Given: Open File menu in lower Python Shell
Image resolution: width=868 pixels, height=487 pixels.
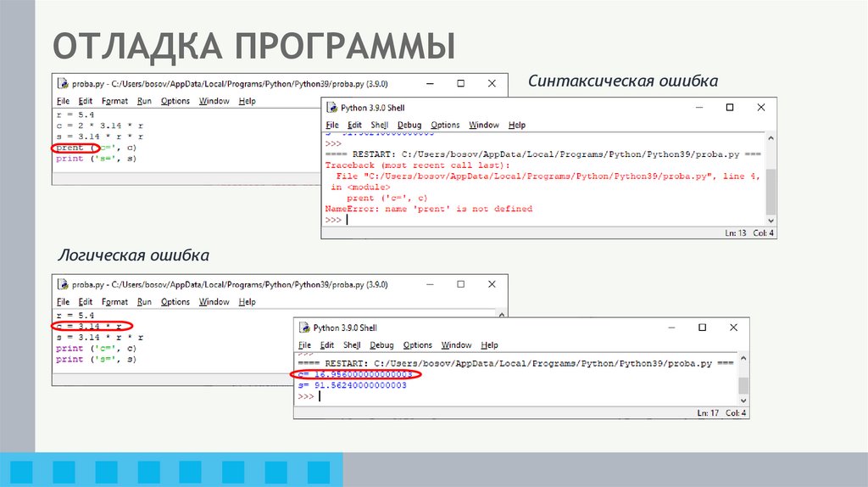Looking at the screenshot, I should pos(304,345).
